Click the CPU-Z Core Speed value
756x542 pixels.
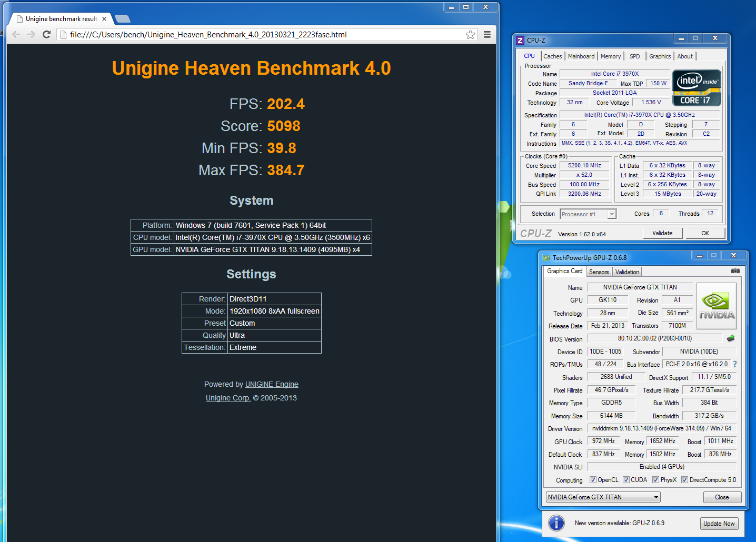(584, 165)
